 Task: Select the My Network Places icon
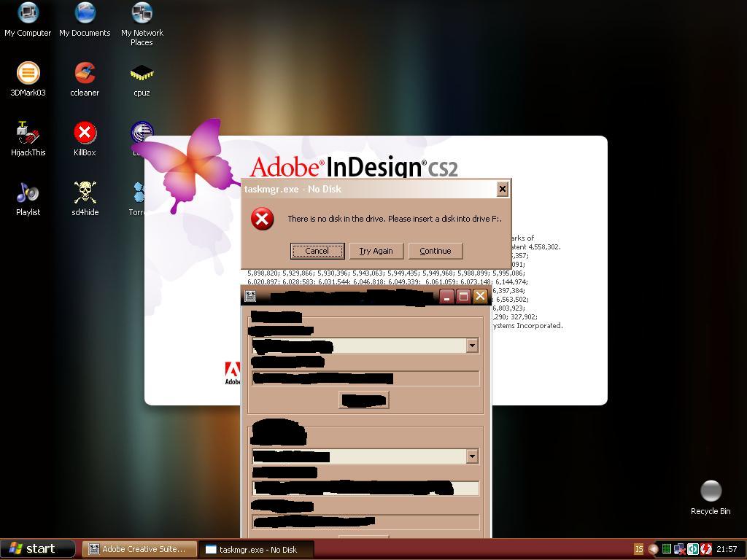142,24
